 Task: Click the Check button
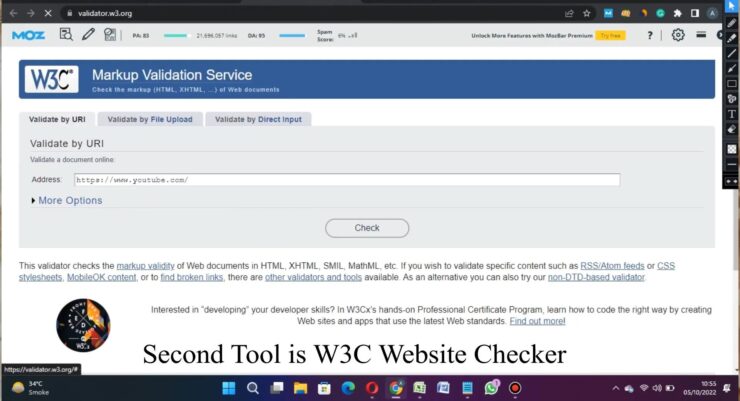(367, 228)
